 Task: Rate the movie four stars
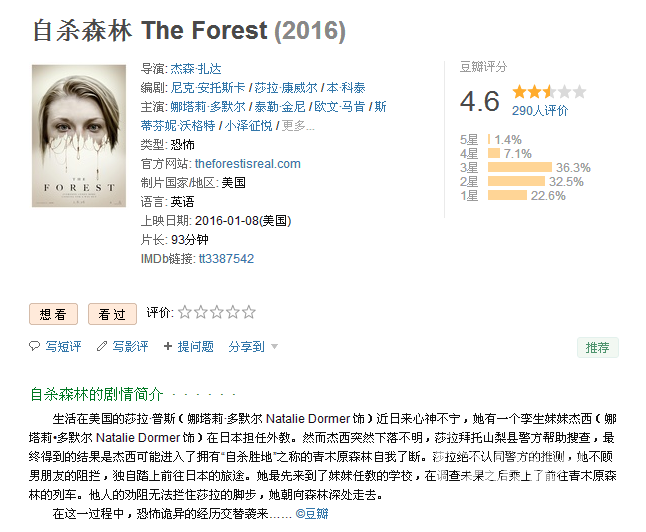coord(233,312)
